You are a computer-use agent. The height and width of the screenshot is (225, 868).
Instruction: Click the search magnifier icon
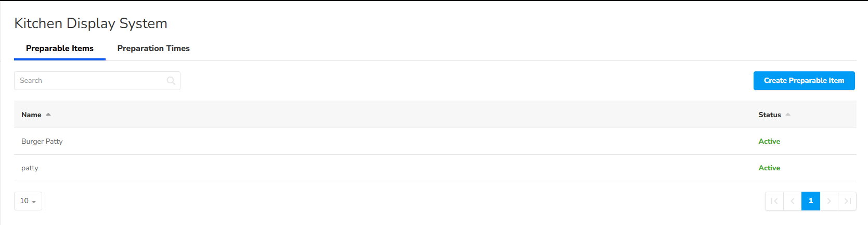click(x=171, y=81)
